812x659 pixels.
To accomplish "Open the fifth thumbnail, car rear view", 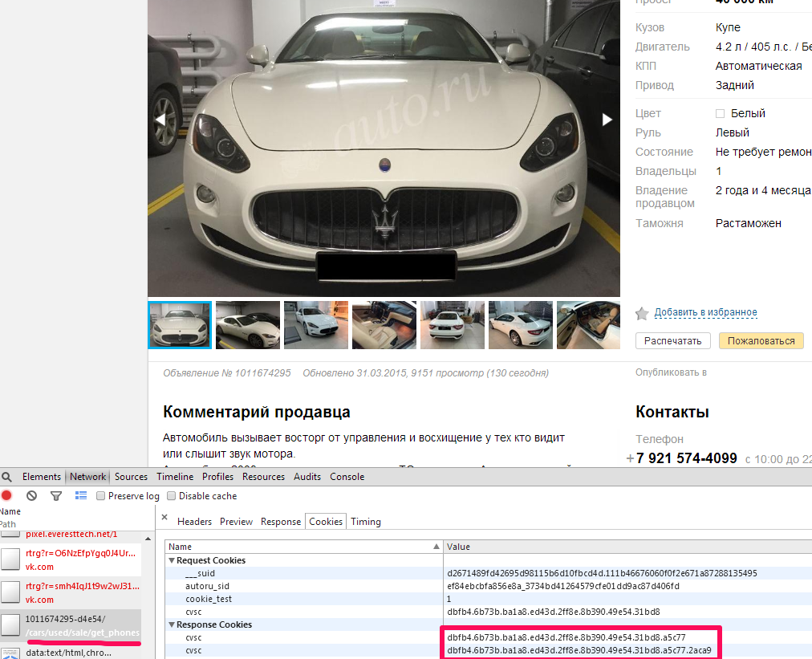I will click(x=453, y=325).
